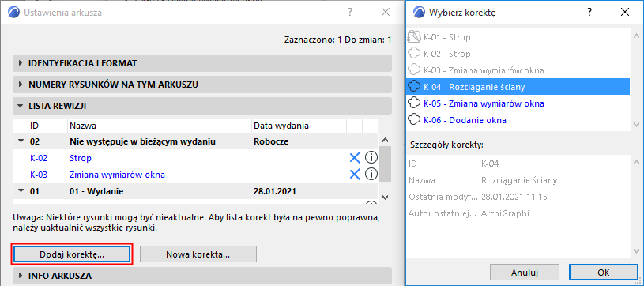
Task: Select K-05 - Zmiana wymiarów okna
Action: 518,103
